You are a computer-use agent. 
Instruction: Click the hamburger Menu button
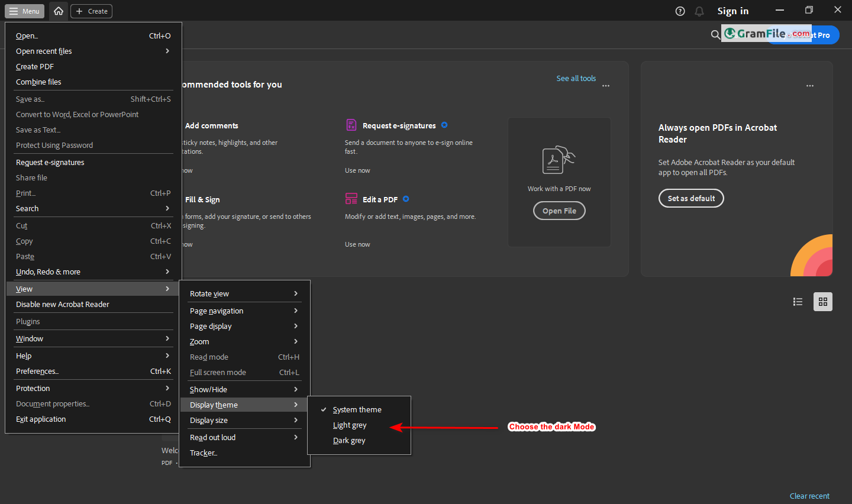[24, 11]
